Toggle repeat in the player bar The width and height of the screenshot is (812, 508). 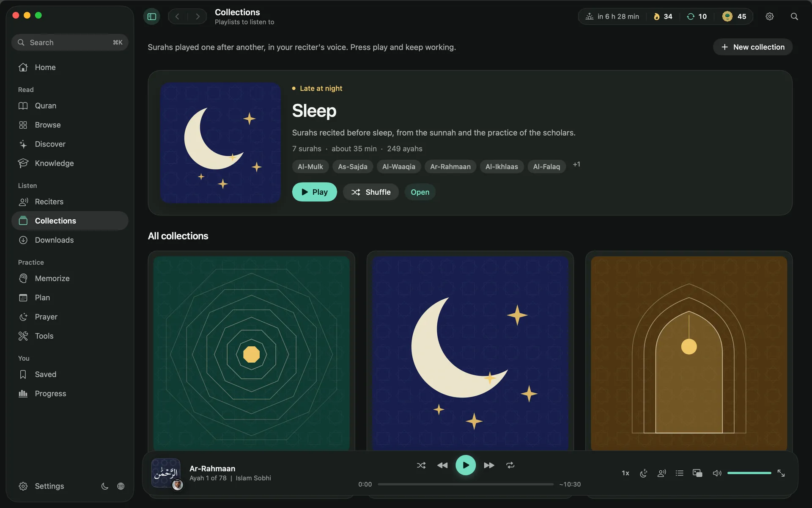coord(510,465)
